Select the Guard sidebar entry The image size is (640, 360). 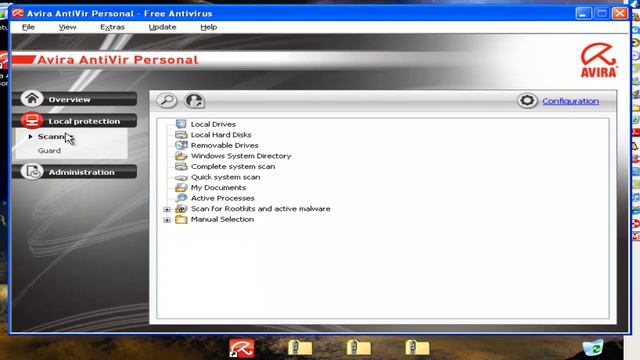49,151
